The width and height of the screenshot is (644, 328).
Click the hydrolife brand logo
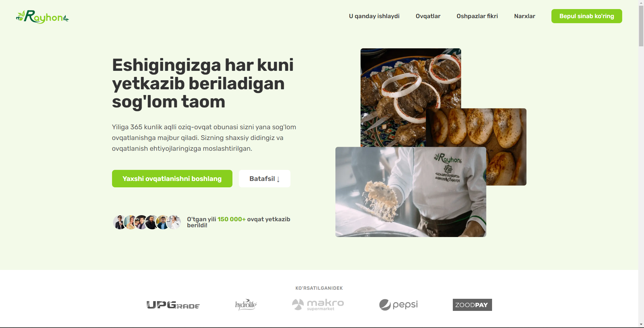(246, 304)
